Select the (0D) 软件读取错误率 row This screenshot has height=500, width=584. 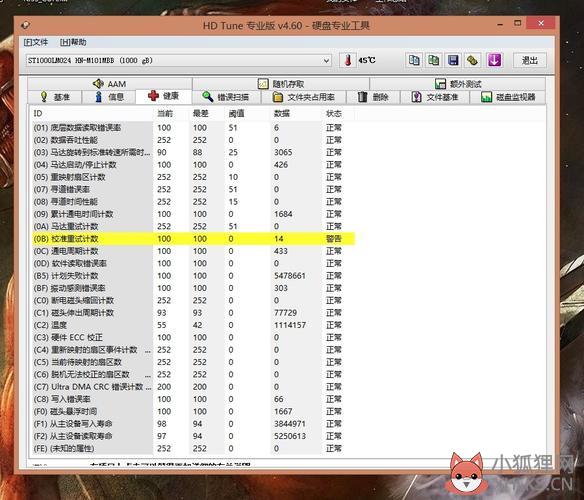193,263
